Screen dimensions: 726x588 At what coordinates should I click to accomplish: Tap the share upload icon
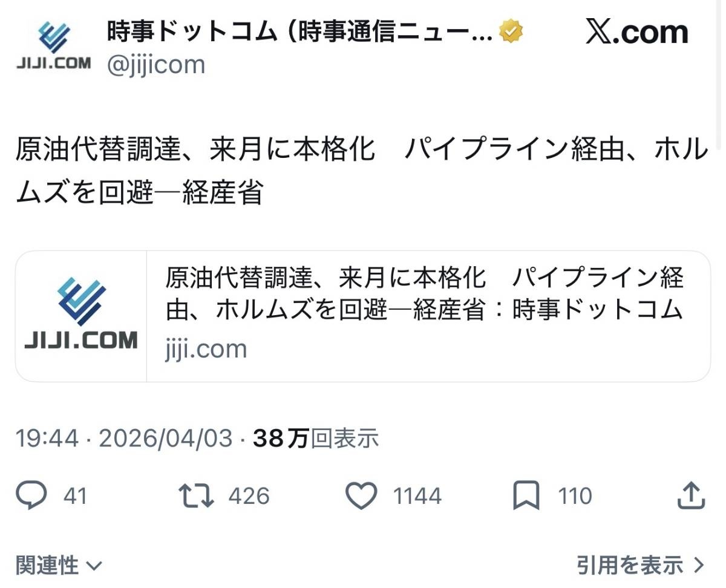[x=691, y=495]
